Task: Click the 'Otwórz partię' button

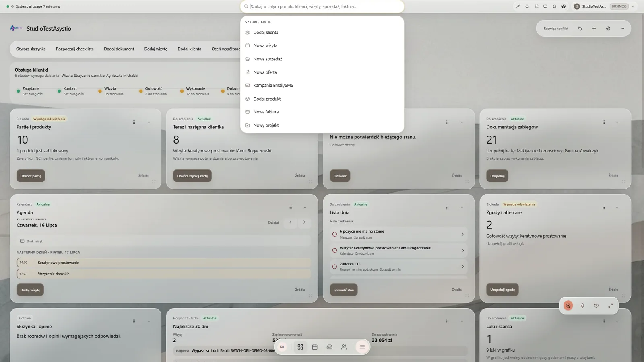Action: pos(31,176)
